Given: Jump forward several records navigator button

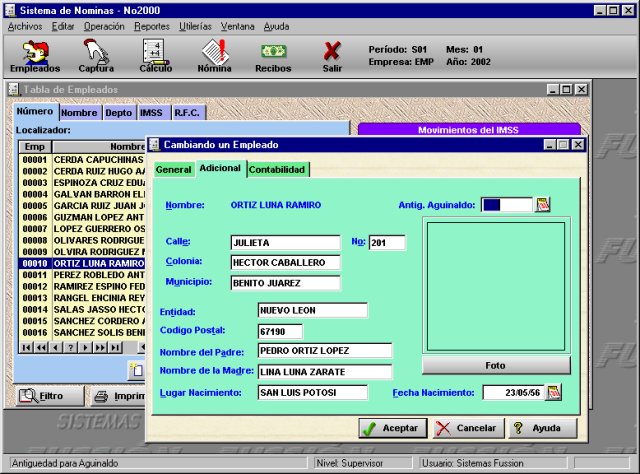Looking at the screenshot, I should [x=100, y=347].
